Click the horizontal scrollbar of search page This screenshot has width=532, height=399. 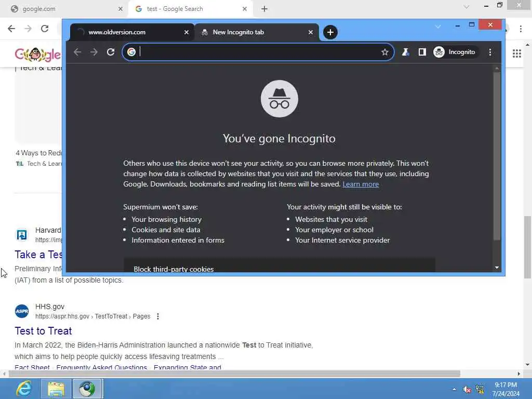[234, 374]
